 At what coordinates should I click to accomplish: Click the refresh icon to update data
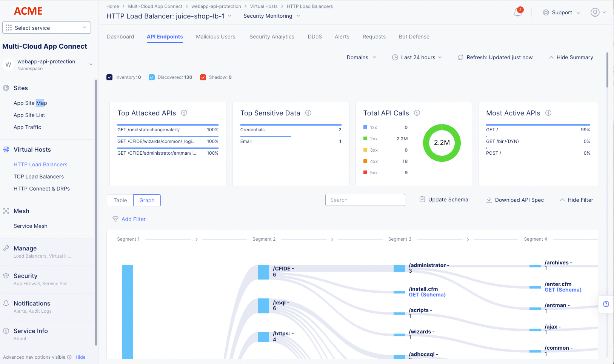coord(460,57)
